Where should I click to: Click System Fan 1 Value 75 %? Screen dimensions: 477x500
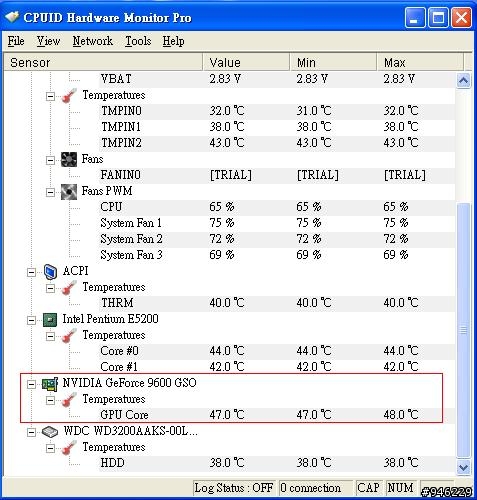click(x=222, y=223)
